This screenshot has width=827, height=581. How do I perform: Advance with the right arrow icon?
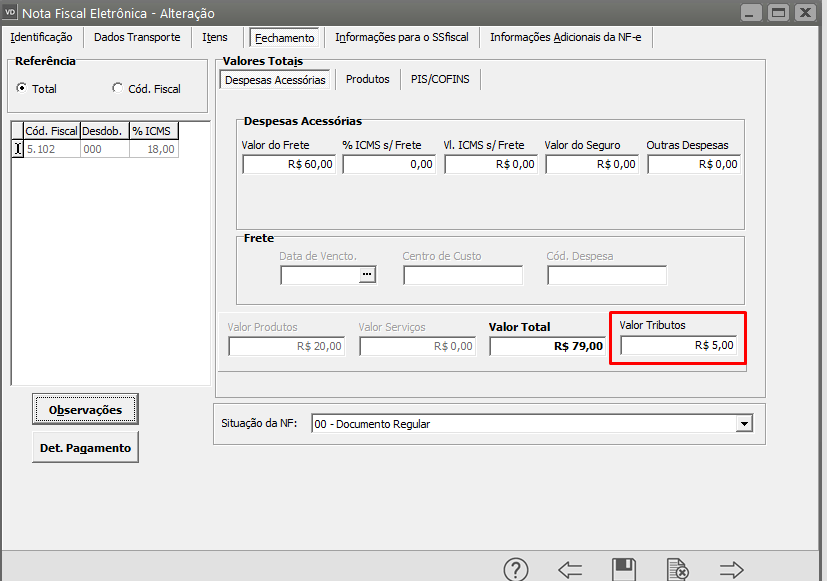pyautogui.click(x=732, y=570)
